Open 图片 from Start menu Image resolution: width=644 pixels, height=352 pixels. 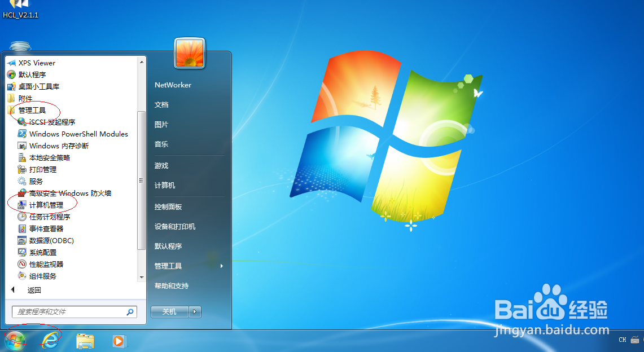click(161, 124)
